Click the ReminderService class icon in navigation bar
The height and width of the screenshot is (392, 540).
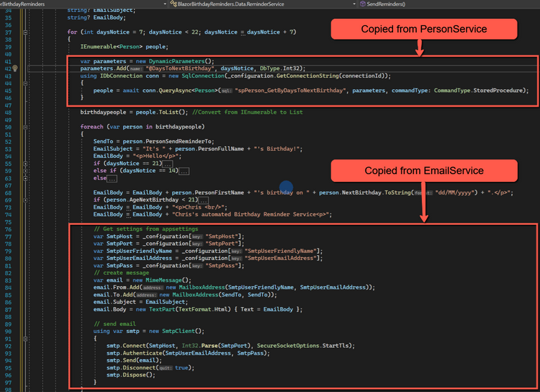point(172,4)
